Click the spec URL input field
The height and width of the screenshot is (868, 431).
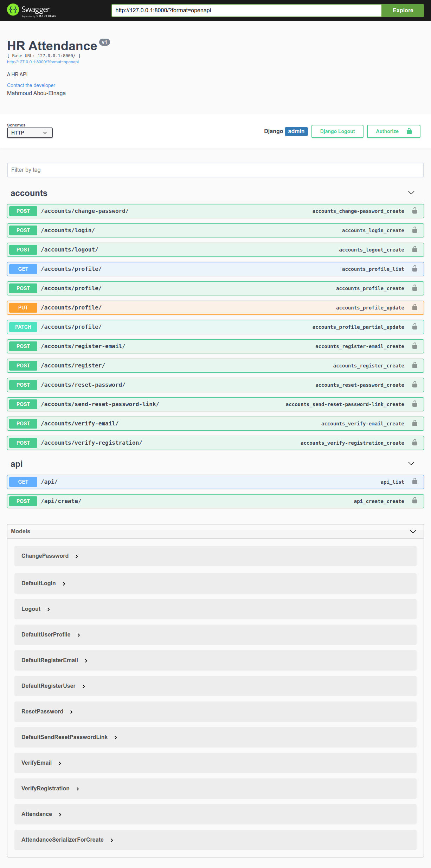[x=246, y=11]
